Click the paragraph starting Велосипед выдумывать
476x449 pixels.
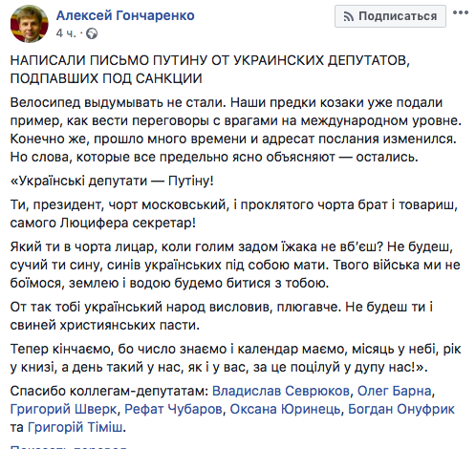tap(236, 130)
